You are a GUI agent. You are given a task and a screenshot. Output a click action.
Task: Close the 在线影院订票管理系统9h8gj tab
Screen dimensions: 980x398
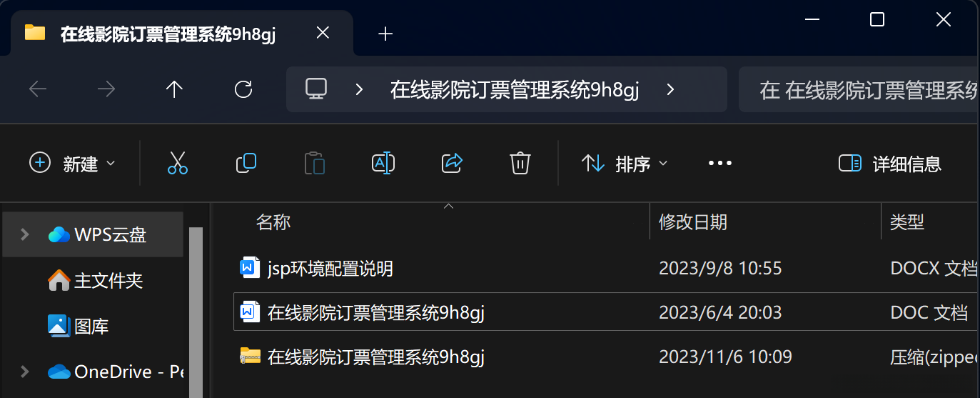click(323, 33)
